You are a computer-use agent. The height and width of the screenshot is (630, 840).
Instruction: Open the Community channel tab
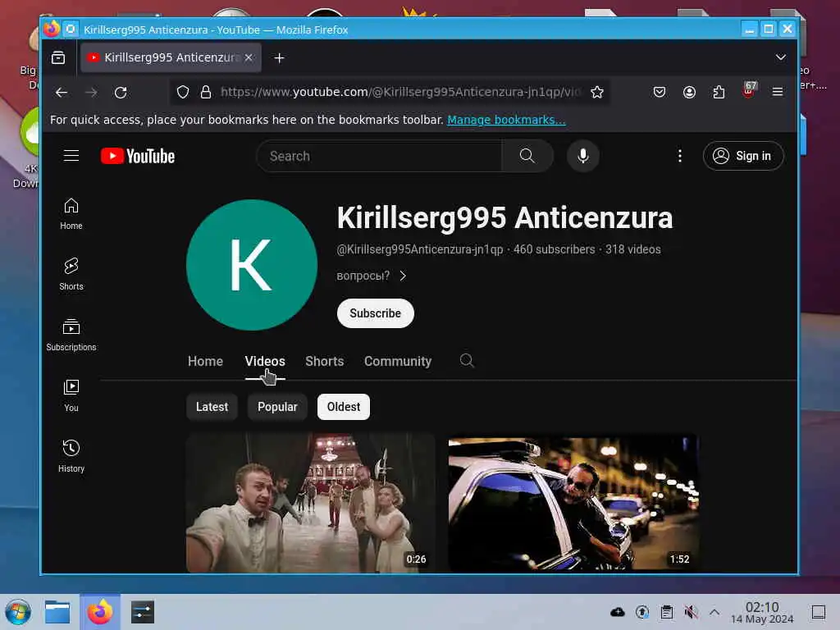tap(398, 361)
